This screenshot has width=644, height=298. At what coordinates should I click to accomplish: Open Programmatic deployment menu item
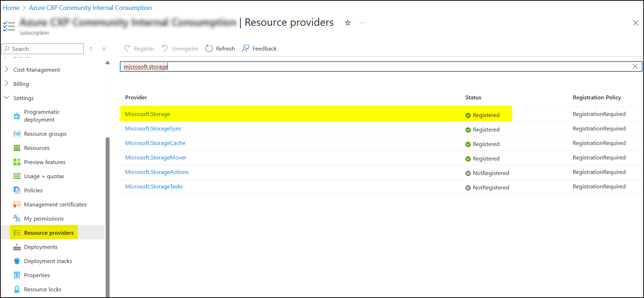click(42, 116)
